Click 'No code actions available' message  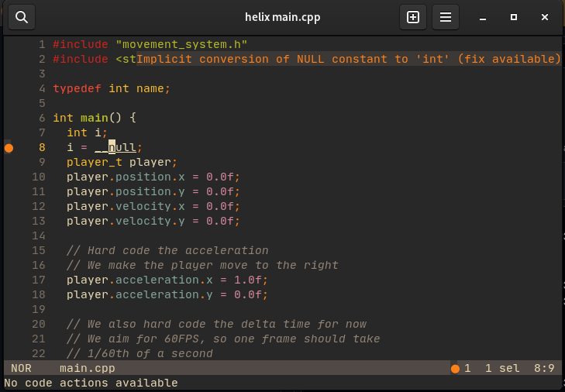91,383
